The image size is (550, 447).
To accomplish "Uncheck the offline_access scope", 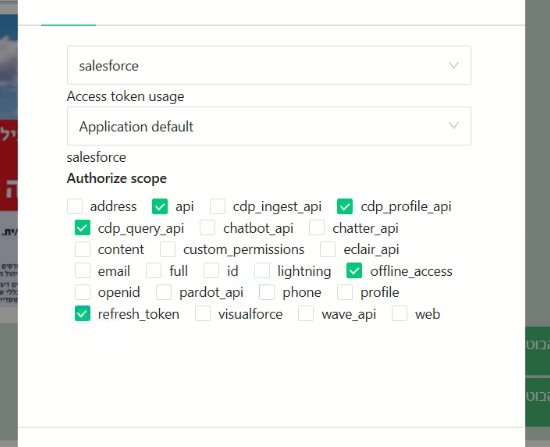I will click(x=354, y=271).
